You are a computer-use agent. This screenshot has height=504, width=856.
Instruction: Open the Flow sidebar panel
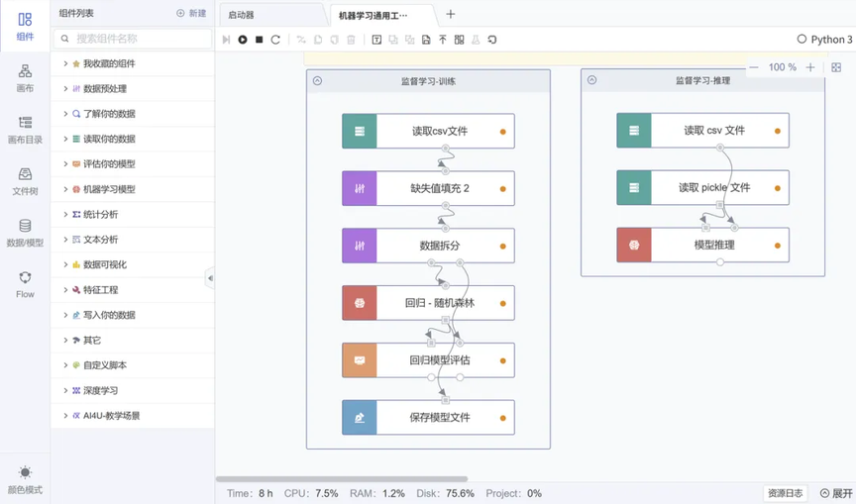point(25,285)
